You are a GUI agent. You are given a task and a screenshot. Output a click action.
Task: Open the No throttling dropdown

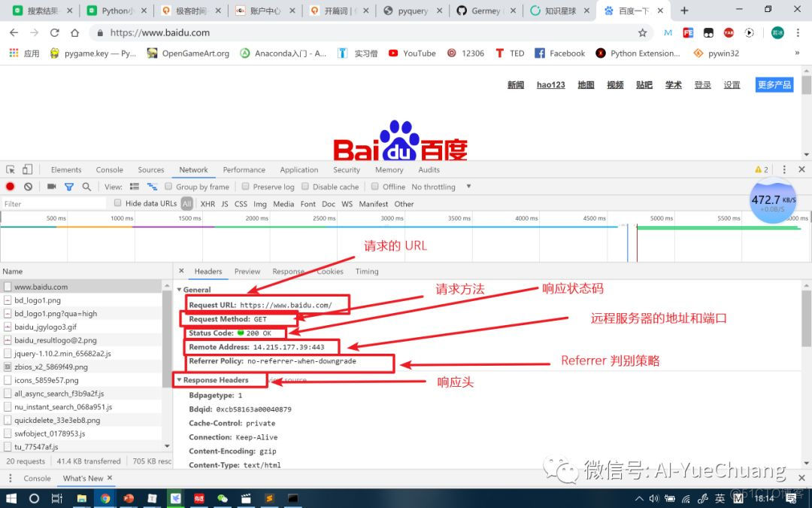[441, 187]
